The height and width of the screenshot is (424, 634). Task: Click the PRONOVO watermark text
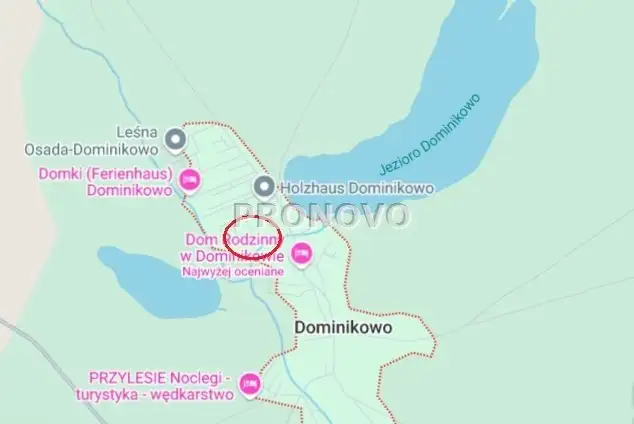[x=322, y=214]
